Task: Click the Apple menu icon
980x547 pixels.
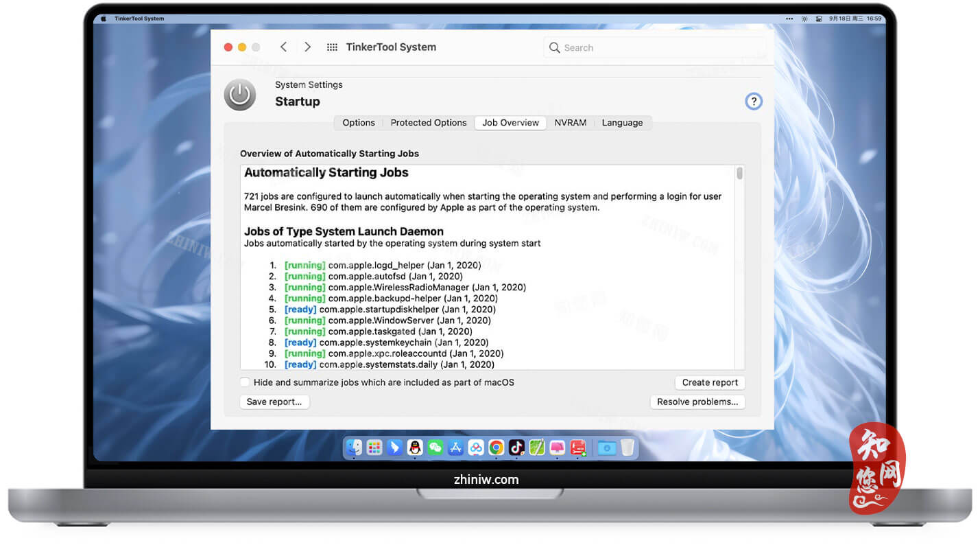Action: tap(105, 19)
